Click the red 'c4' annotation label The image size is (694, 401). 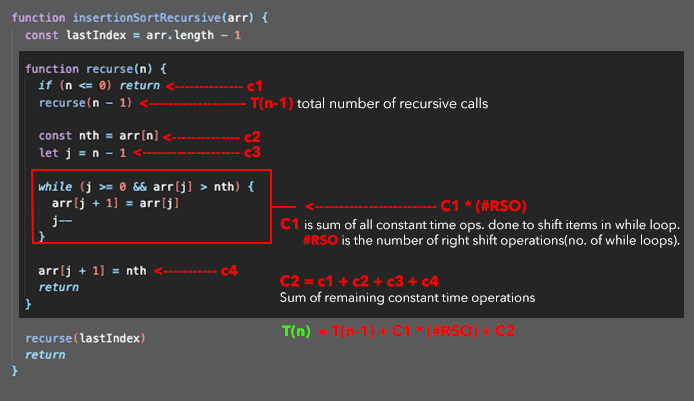coord(229,270)
